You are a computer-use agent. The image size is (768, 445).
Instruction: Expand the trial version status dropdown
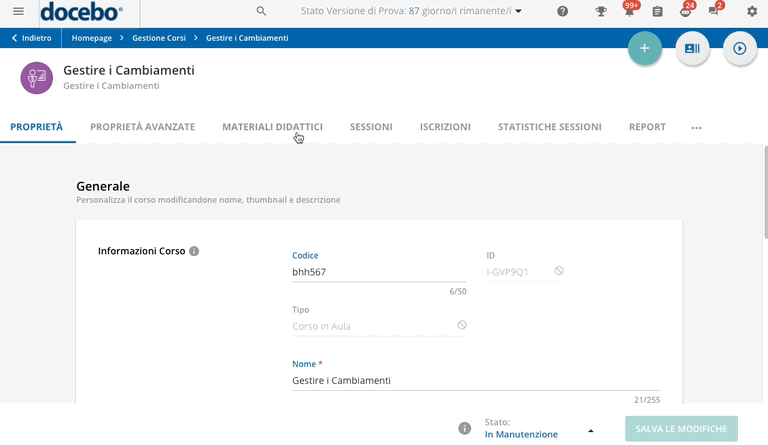click(x=518, y=11)
